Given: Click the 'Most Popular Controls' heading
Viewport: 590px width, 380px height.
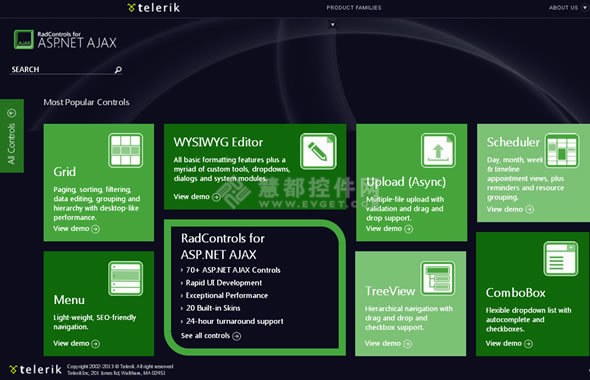Looking at the screenshot, I should click(x=86, y=102).
